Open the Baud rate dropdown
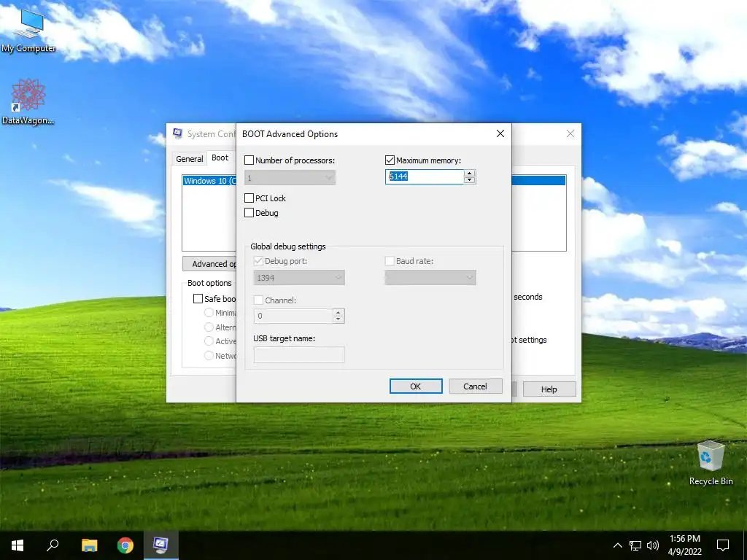Image resolution: width=747 pixels, height=560 pixels. pos(430,278)
